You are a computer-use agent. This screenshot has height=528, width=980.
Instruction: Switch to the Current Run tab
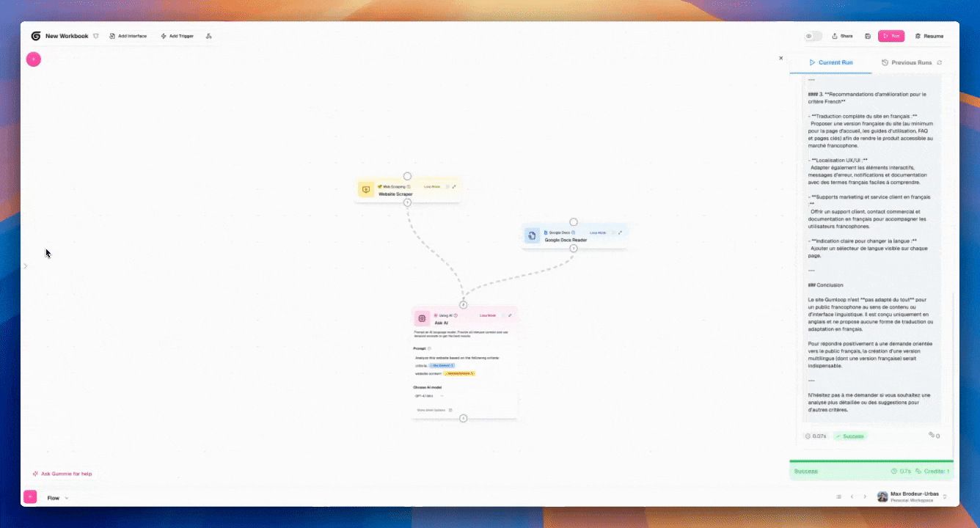(x=831, y=62)
